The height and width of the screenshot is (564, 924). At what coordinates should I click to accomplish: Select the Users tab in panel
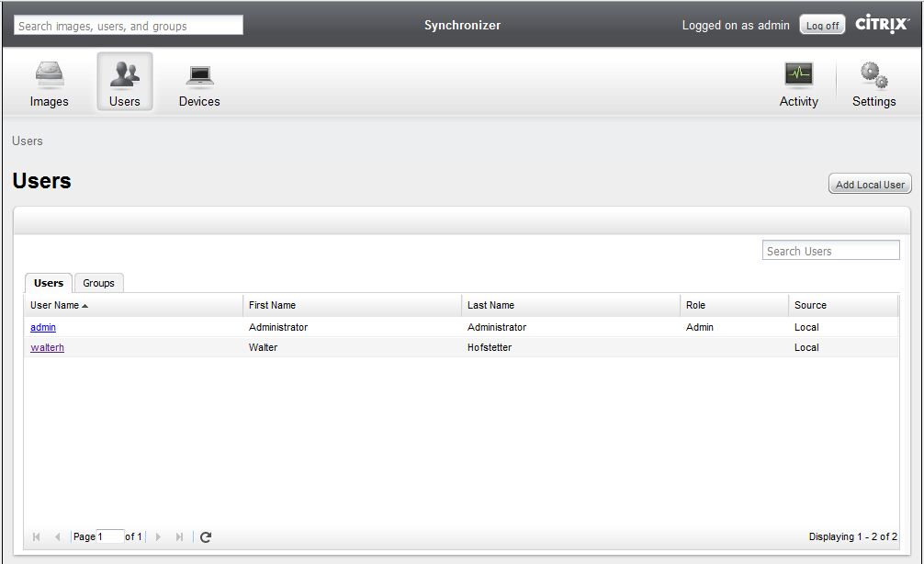click(49, 283)
